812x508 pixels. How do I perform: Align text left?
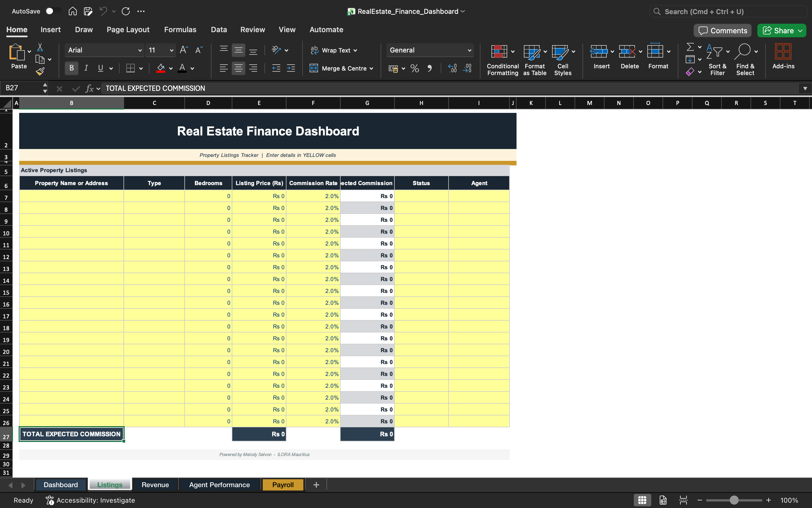[x=224, y=68]
